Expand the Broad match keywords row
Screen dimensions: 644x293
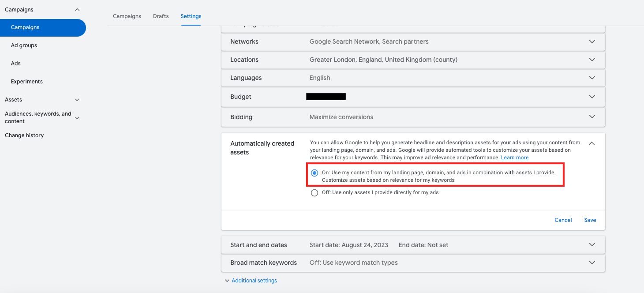[592, 263]
